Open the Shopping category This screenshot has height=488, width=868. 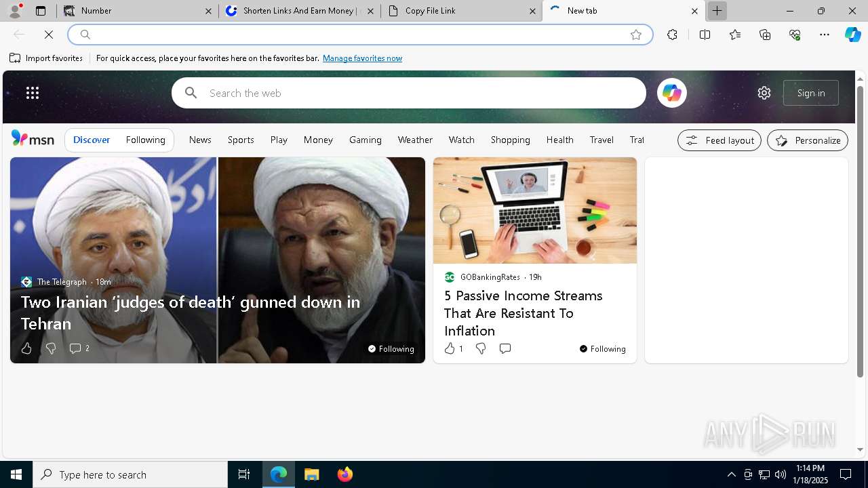point(510,140)
